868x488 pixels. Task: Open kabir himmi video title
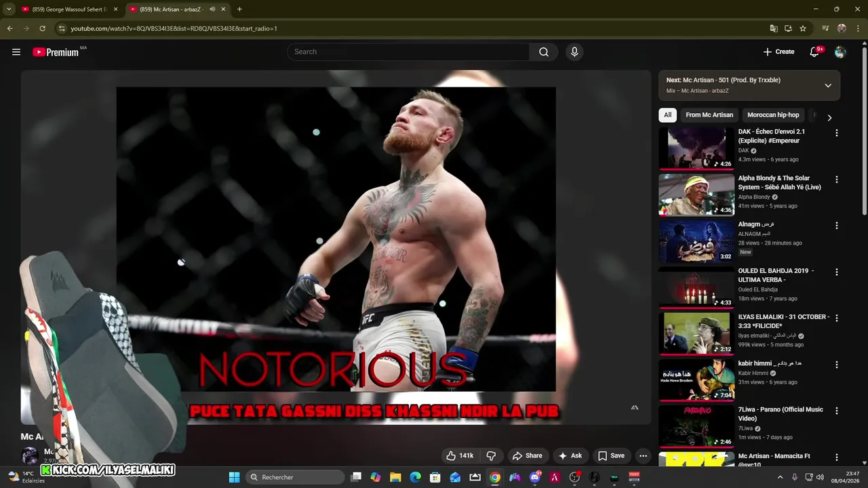tap(770, 363)
